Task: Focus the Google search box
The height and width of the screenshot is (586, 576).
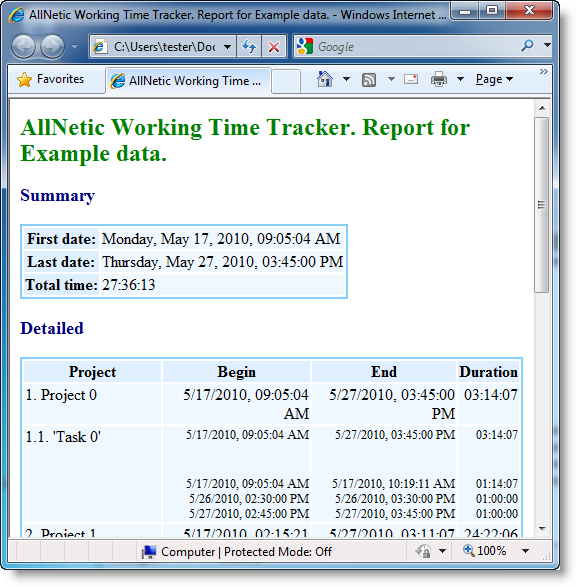Action: point(415,47)
